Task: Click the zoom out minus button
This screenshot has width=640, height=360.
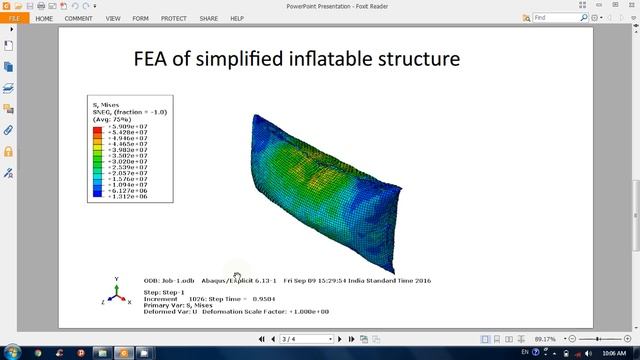Action: [572, 339]
